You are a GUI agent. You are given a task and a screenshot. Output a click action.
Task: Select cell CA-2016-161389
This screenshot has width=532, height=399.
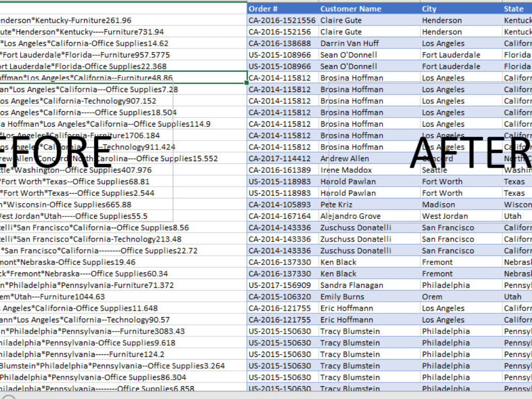[x=282, y=170]
